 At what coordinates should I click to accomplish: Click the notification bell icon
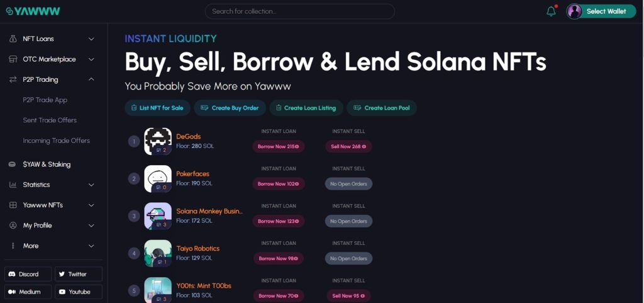point(551,11)
